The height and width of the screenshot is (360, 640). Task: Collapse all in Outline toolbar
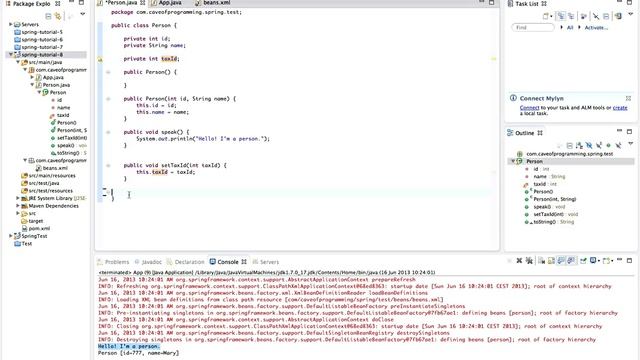pyautogui.click(x=569, y=145)
